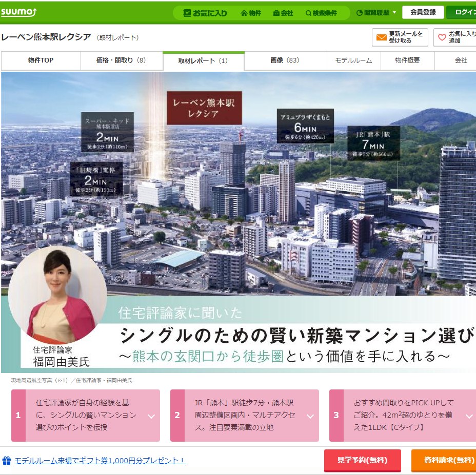Open 会社 in the header bar

[283, 13]
